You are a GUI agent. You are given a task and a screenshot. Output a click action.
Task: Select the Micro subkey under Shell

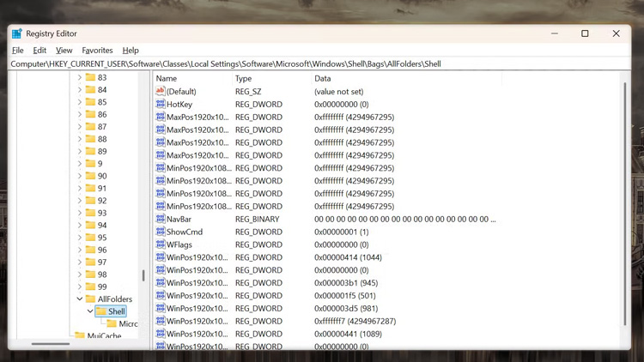128,323
